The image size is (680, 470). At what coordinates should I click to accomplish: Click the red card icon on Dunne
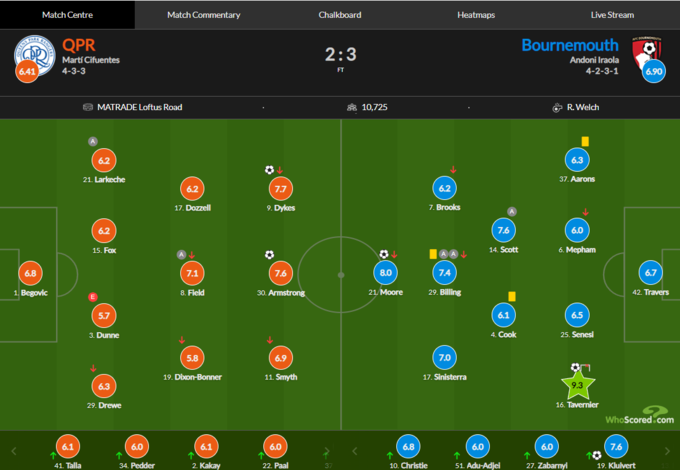(93, 297)
